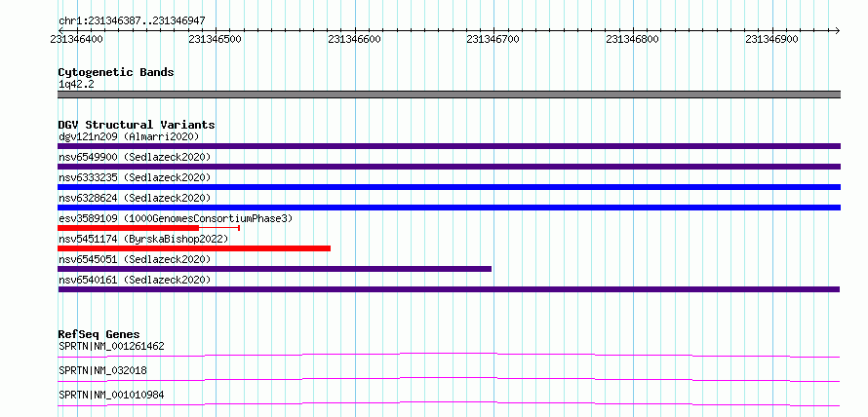Image resolution: width=868 pixels, height=417 pixels.
Task: Click the purple bar for nsv6540161
Action: pos(449,289)
